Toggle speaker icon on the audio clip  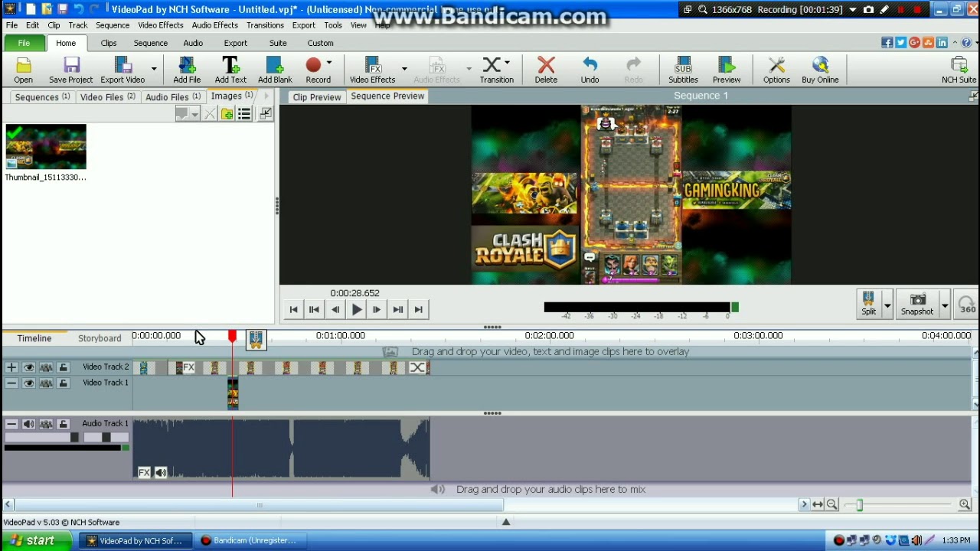[161, 473]
